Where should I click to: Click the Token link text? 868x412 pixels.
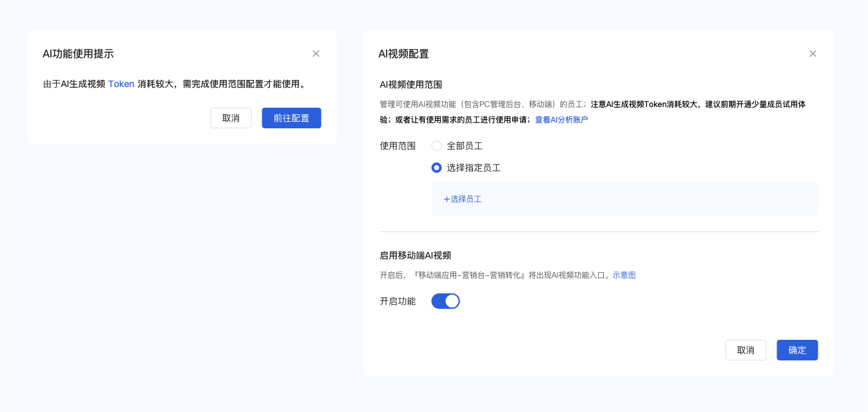121,84
